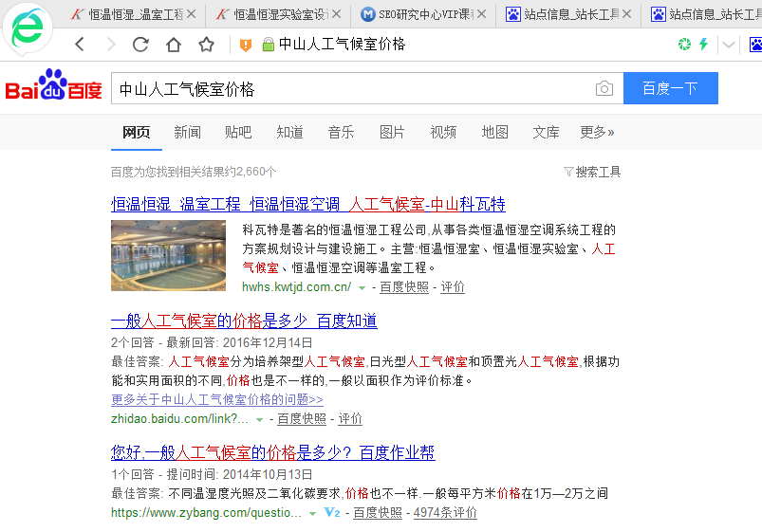Screen dimensions: 762x532
Task: Click the Baidu paw icon in toolbar
Action: click(x=755, y=45)
